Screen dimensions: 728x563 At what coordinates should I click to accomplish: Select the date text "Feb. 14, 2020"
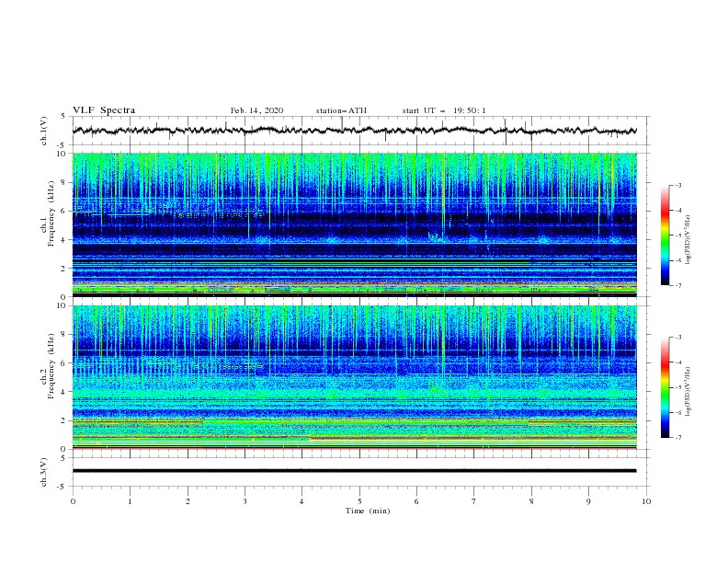tap(256, 110)
